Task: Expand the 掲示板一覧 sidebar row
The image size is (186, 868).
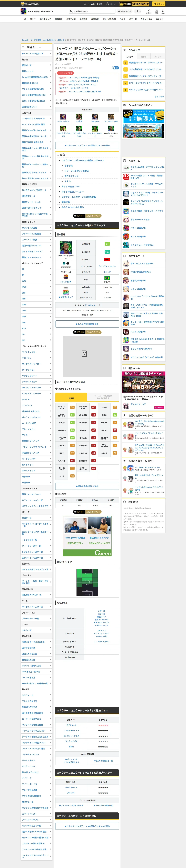Action: click(x=37, y=65)
